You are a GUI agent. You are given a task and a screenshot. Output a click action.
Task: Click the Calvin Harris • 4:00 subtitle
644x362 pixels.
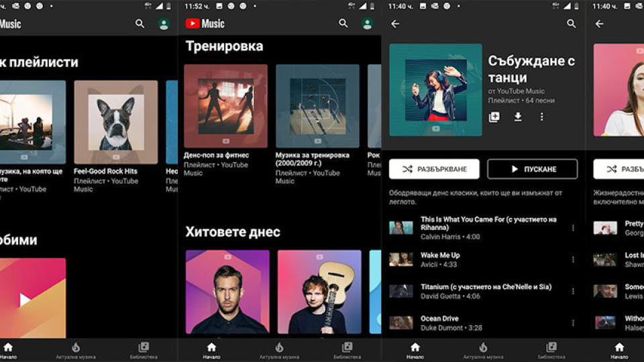[450, 237]
